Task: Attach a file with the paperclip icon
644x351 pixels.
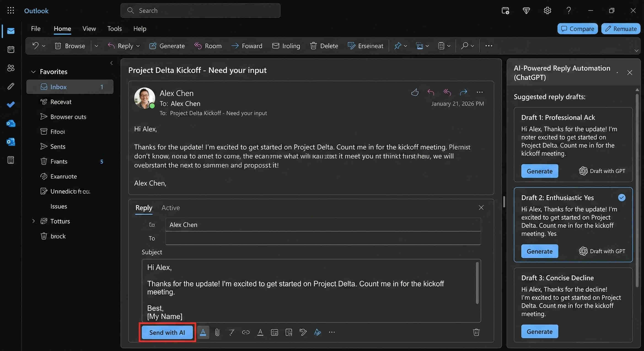Action: coord(217,332)
